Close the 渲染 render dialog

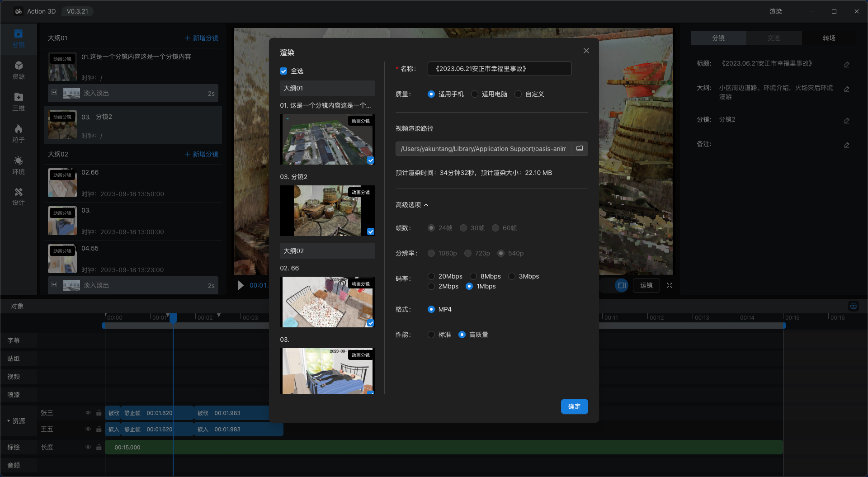click(586, 51)
